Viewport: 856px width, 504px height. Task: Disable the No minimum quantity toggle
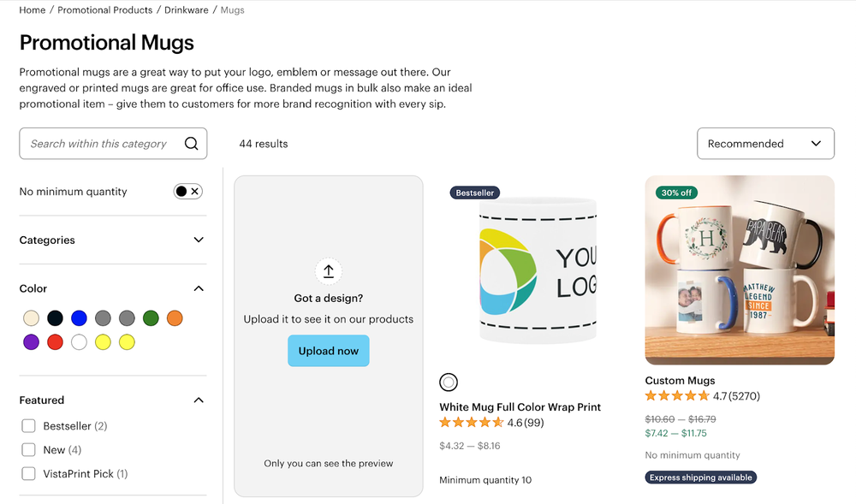point(187,191)
